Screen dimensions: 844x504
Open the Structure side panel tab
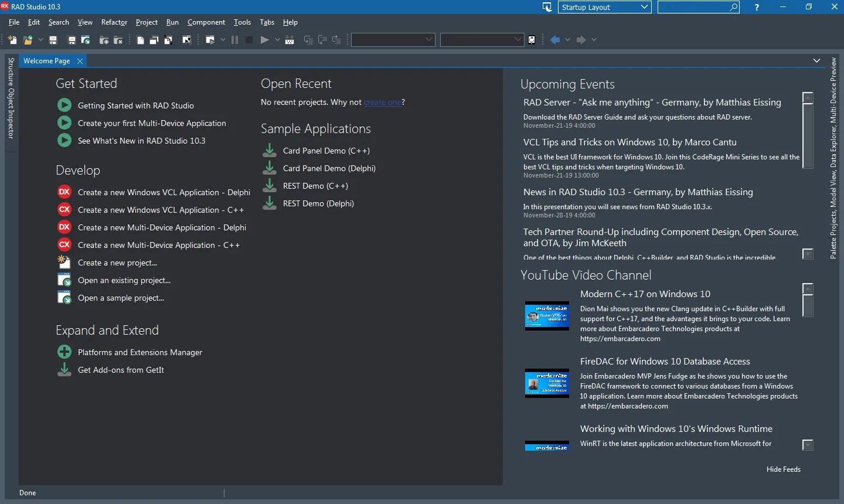click(x=11, y=73)
